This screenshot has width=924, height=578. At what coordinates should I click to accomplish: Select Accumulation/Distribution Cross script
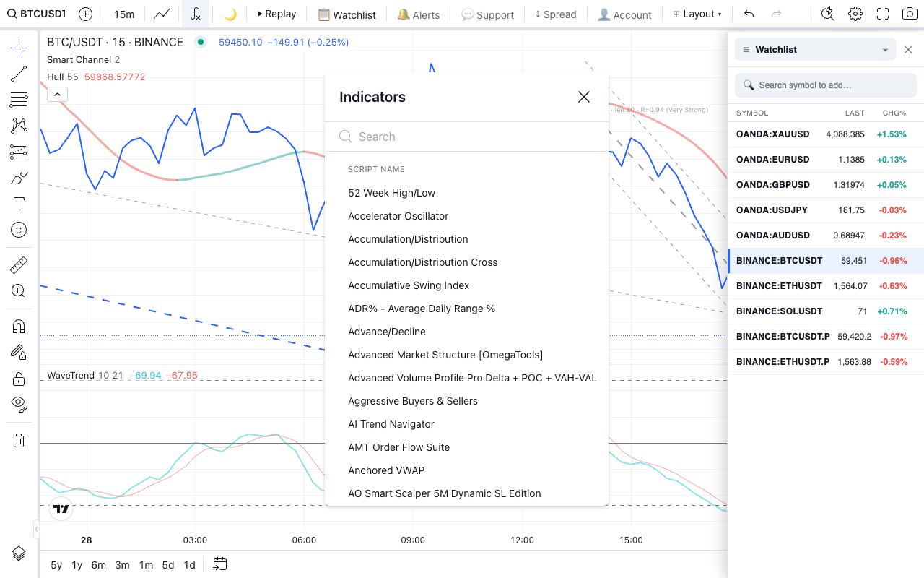[x=466, y=262]
